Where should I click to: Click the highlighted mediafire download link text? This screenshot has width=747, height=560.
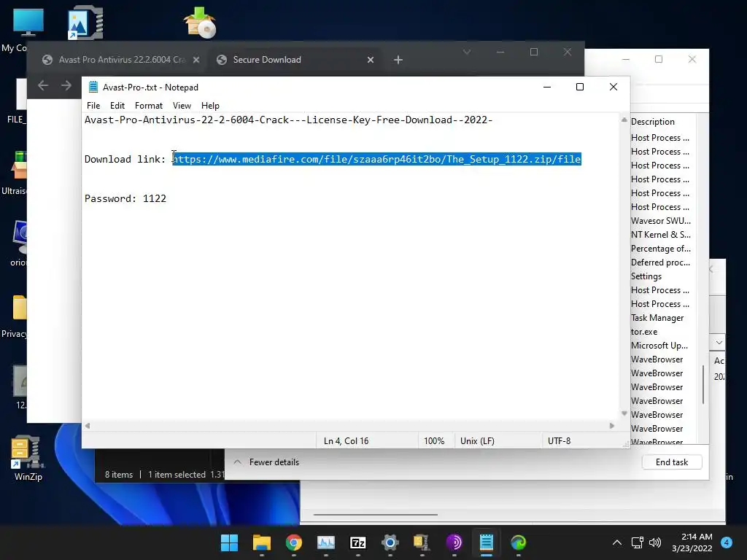(x=377, y=159)
